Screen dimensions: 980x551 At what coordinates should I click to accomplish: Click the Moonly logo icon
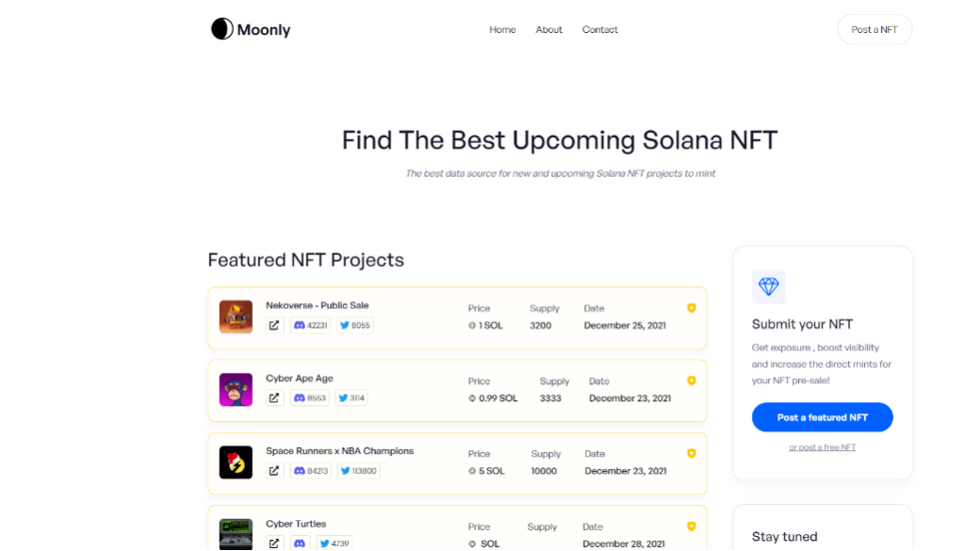(x=221, y=29)
